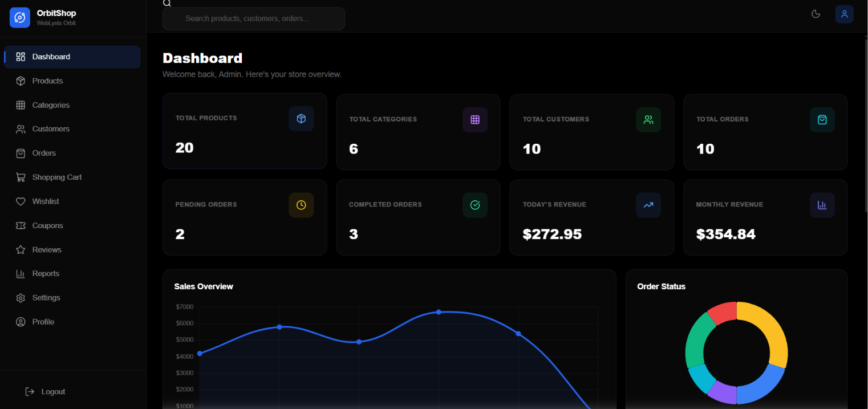Click the Completed Orders checkmark icon
Screen dimensions: 868x409
tap(475, 205)
